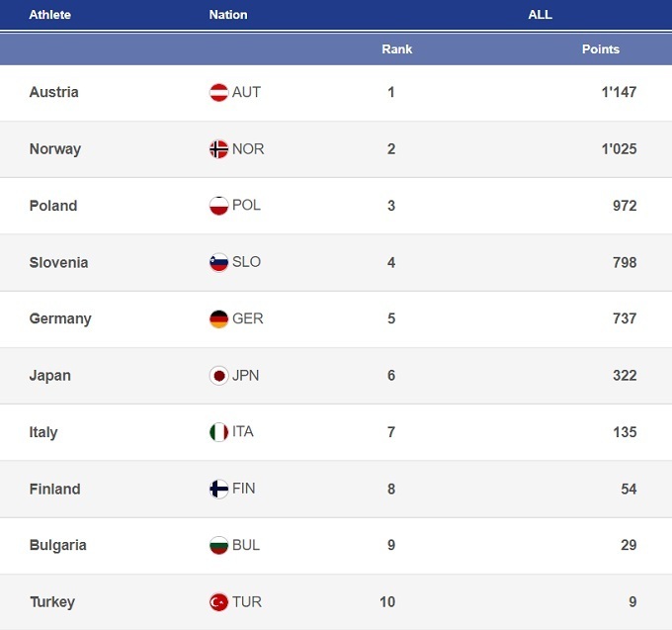Click the Finland flag icon
The height and width of the screenshot is (630, 672).
pos(218,490)
